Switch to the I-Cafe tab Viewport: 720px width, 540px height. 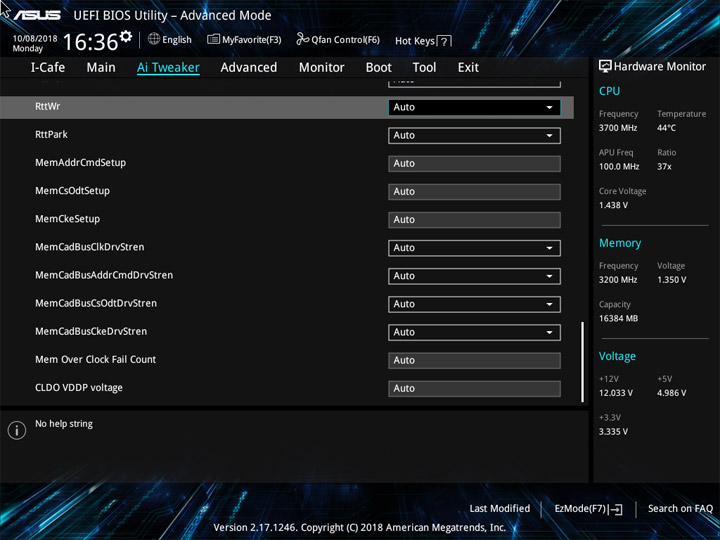pos(48,68)
